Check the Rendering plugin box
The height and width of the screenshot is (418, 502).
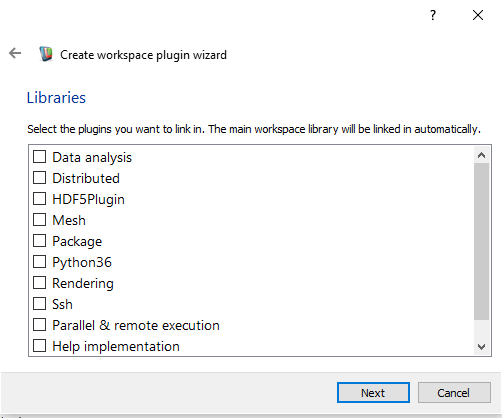point(39,282)
